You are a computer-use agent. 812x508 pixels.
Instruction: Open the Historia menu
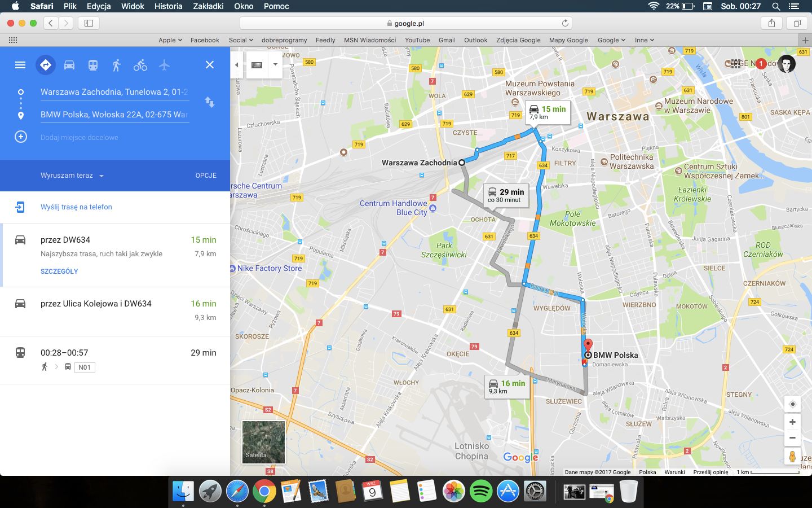[x=169, y=6]
